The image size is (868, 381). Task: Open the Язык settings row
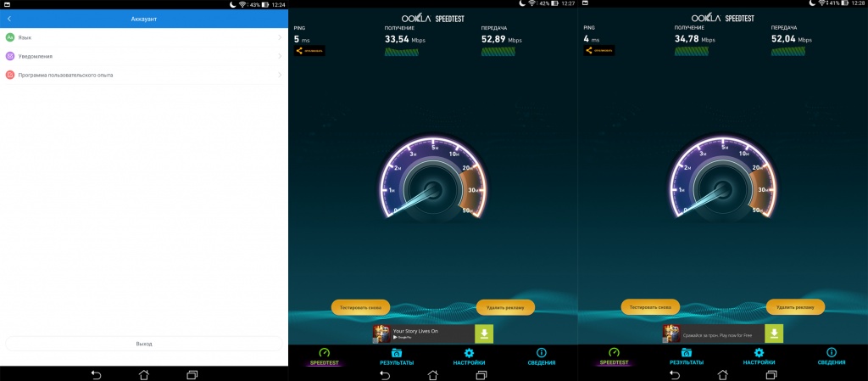[144, 37]
